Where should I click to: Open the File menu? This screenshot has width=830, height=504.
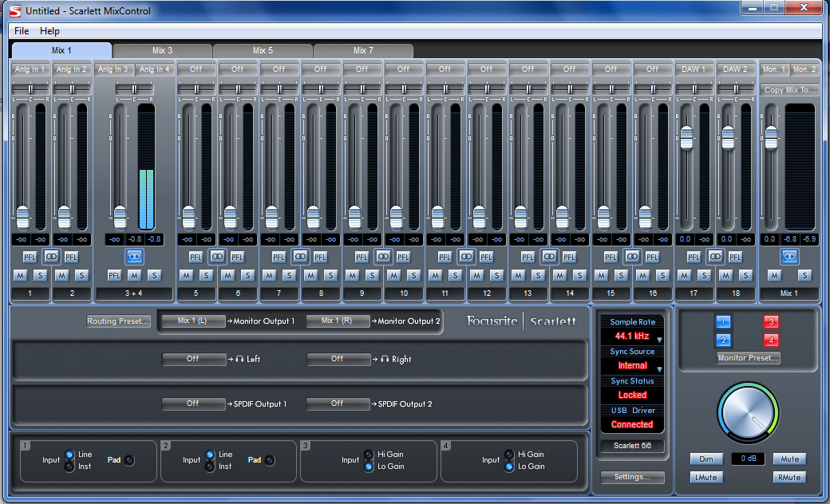click(x=22, y=31)
